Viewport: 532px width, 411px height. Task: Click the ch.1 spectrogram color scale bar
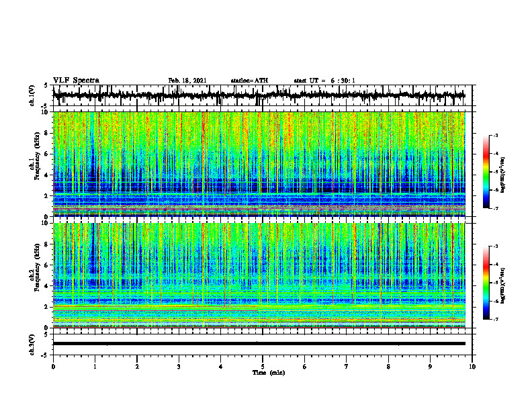486,172
